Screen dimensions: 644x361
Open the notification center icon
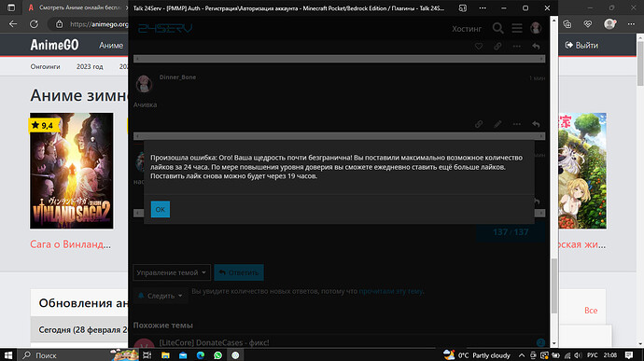click(x=629, y=355)
